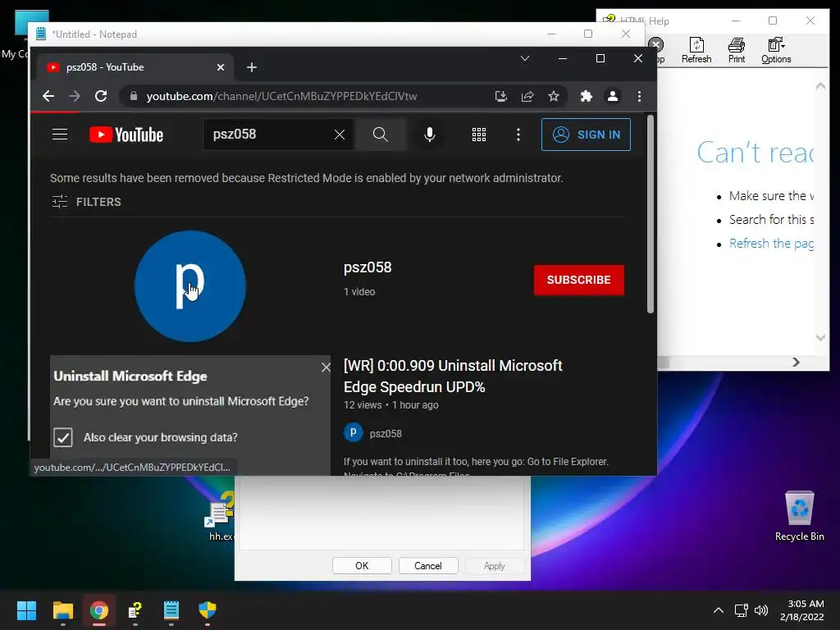
Task: Click the forward navigation arrow
Action: pyautogui.click(x=75, y=96)
